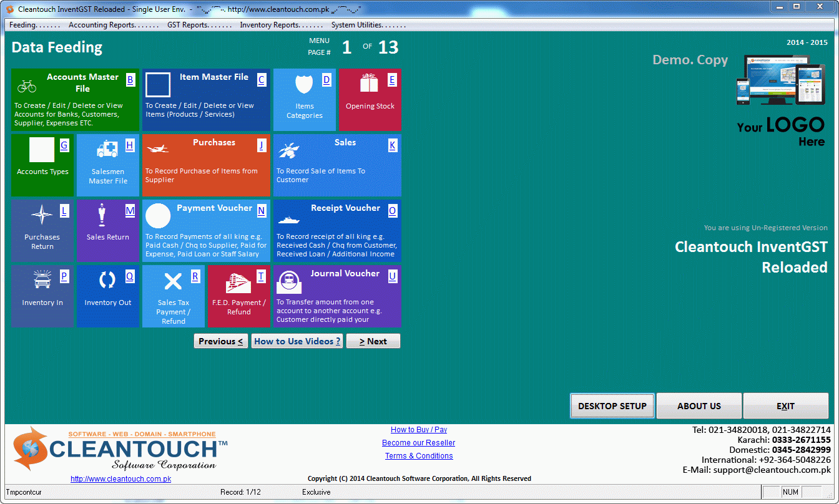Open Inventory In police car icon

click(42, 279)
